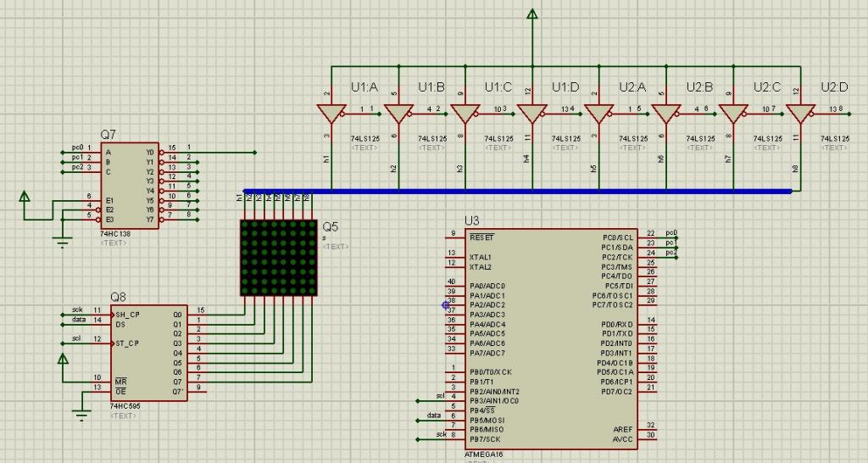This screenshot has height=463, width=868.
Task: Click the pc0 net label at U3 pin 22
Action: [671, 233]
